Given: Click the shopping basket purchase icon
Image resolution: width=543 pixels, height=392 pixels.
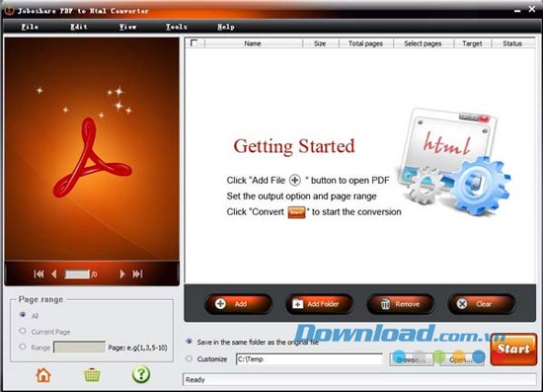Looking at the screenshot, I should point(93,375).
